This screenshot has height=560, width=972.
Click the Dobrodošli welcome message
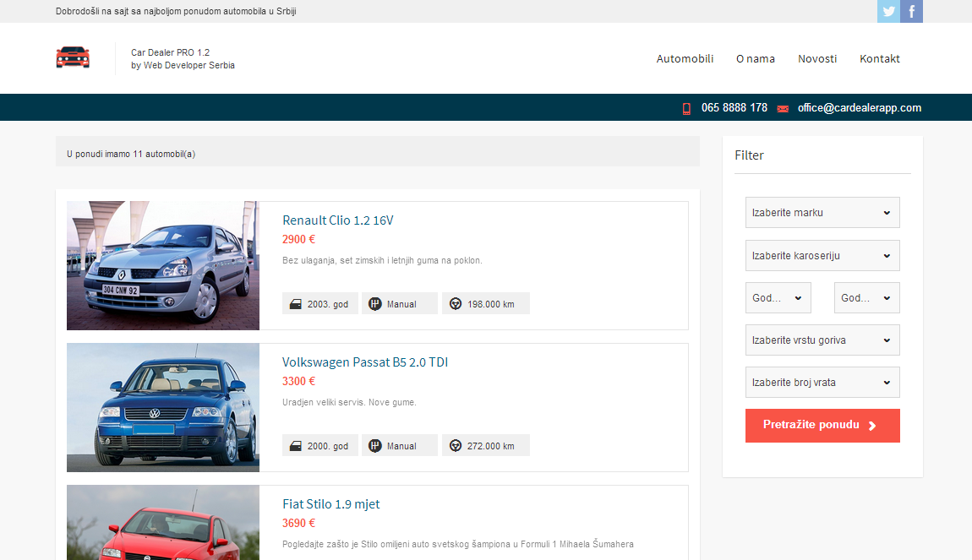(x=176, y=12)
